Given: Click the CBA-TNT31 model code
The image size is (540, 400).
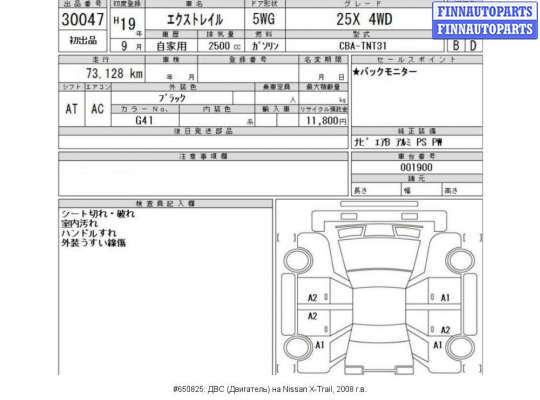Looking at the screenshot, I should [363, 45].
